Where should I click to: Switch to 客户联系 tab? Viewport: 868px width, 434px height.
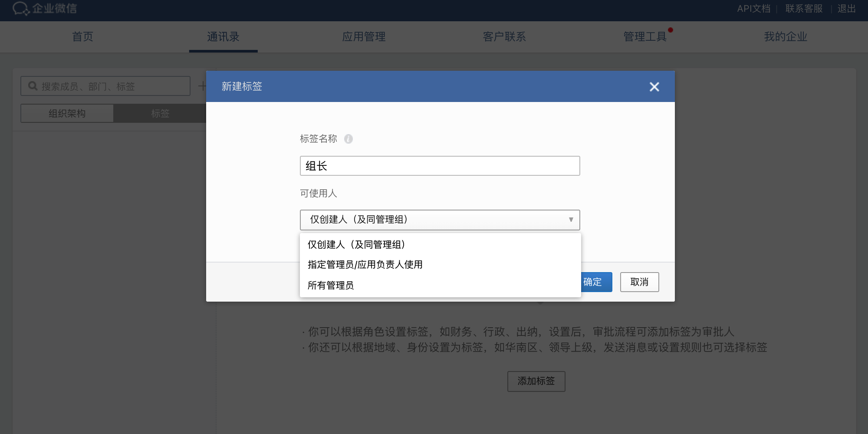(x=504, y=37)
